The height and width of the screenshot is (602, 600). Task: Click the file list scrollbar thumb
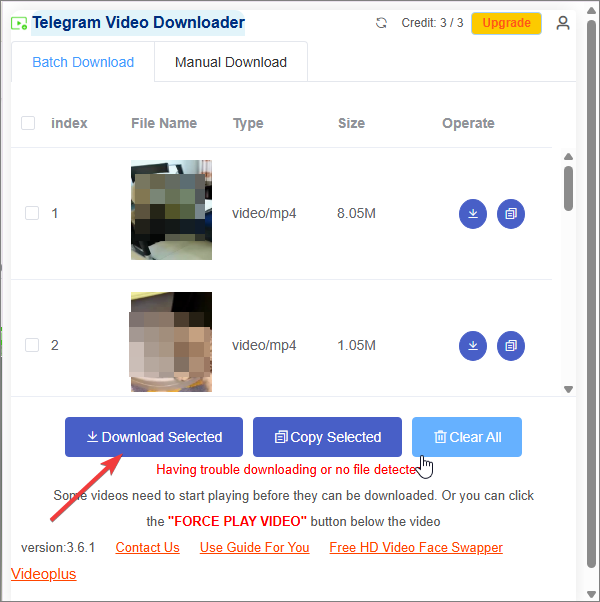point(569,189)
